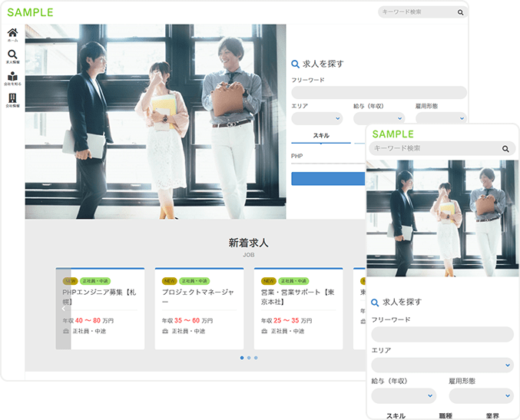This screenshot has height=420, width=520.
Task: Click the mobile search magnifier icon
Action: pos(505,149)
